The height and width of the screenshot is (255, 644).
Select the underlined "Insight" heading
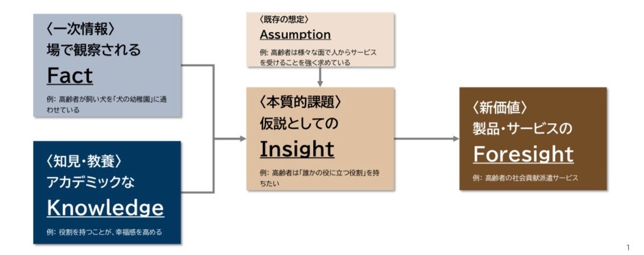pos(297,148)
